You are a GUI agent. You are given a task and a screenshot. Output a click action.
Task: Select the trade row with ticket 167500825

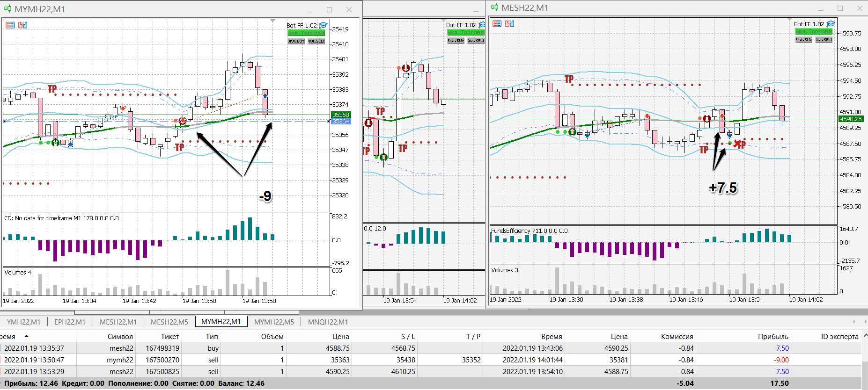431,371
